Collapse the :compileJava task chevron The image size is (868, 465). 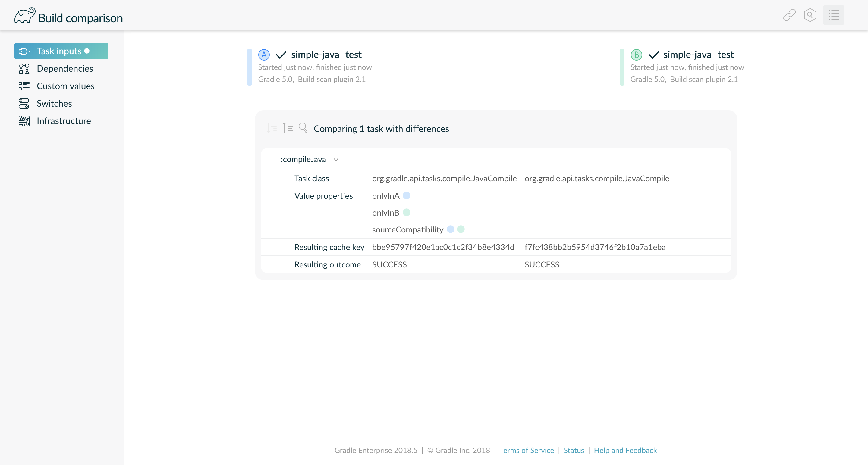336,160
